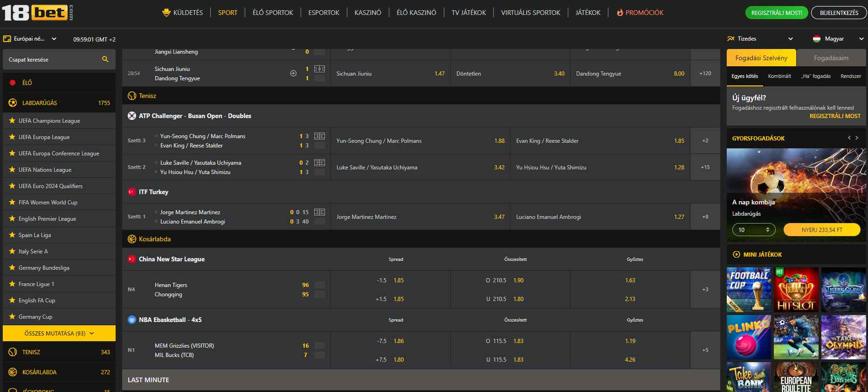Click the star beside English Premier League
This screenshot has height=392, width=868.
click(x=12, y=218)
